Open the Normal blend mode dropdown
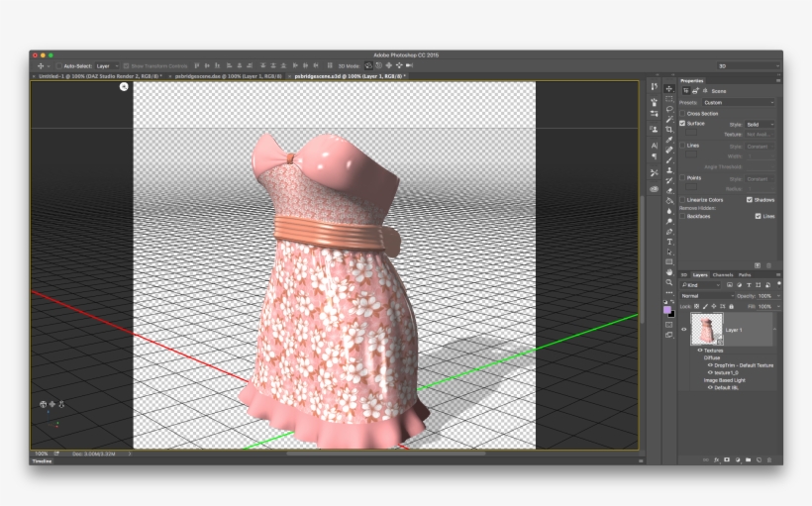This screenshot has height=506, width=812. point(706,295)
